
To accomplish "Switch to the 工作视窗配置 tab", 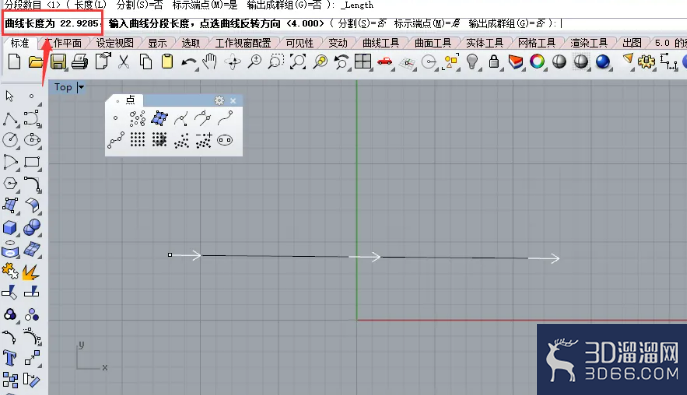I will point(243,42).
